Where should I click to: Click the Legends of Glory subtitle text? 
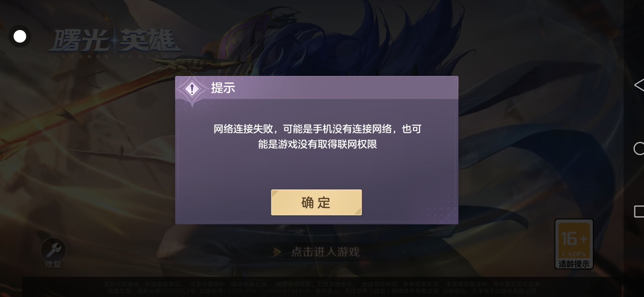coord(115,57)
